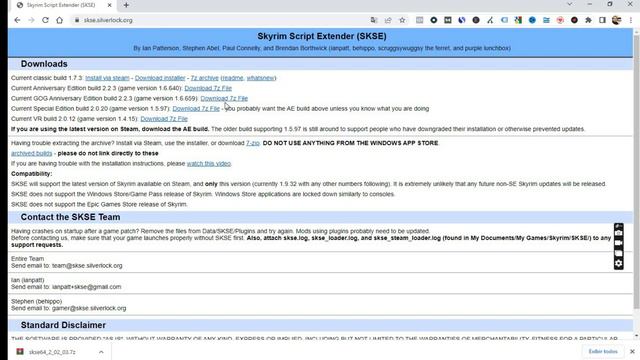Open the Chrome profile avatar
The height and width of the screenshot is (360, 640).
(616, 20)
